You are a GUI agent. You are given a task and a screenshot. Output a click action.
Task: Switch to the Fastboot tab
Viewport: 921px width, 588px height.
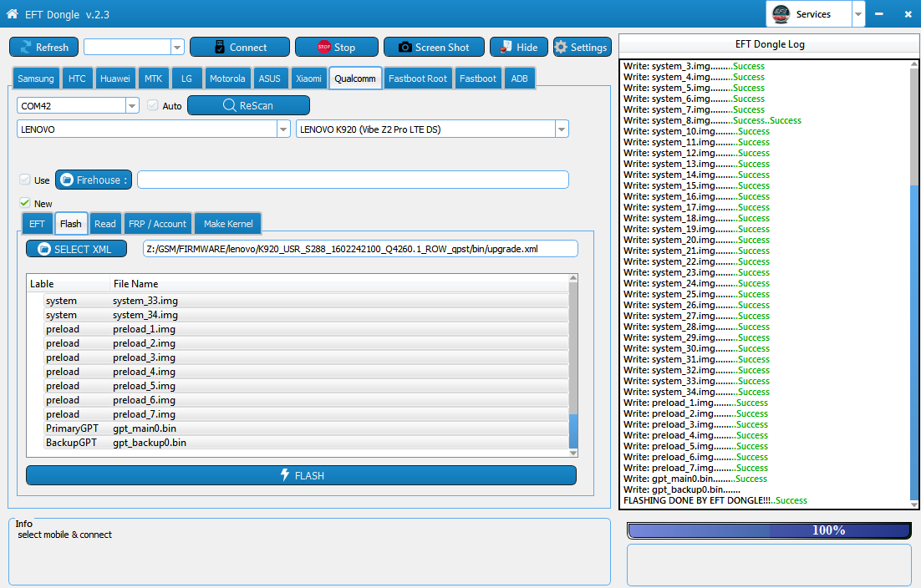click(477, 78)
